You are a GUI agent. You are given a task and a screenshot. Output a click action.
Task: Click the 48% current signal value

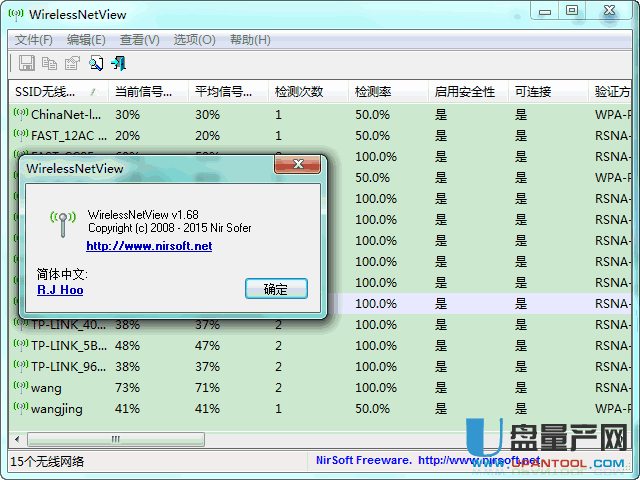[127, 346]
